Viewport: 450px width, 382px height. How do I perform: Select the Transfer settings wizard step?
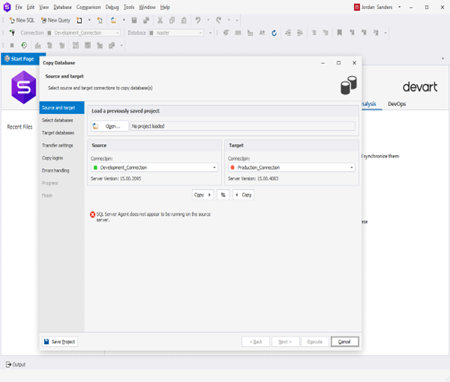(62, 145)
